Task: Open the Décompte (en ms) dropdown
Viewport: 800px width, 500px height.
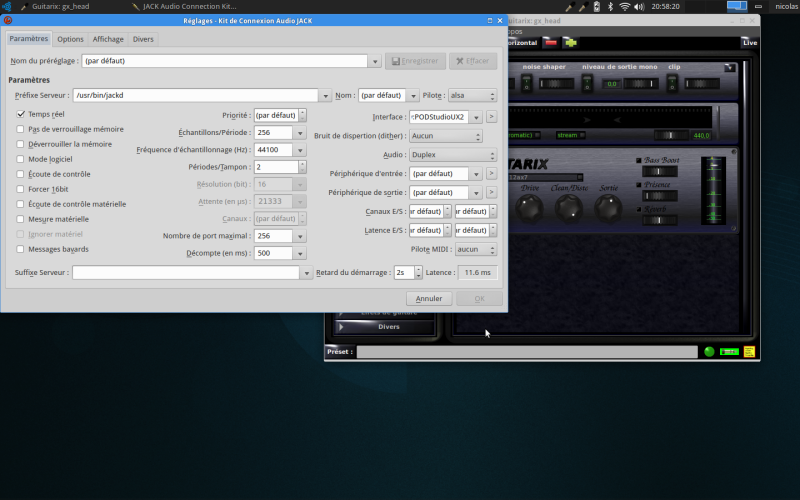Action: pyautogui.click(x=300, y=253)
